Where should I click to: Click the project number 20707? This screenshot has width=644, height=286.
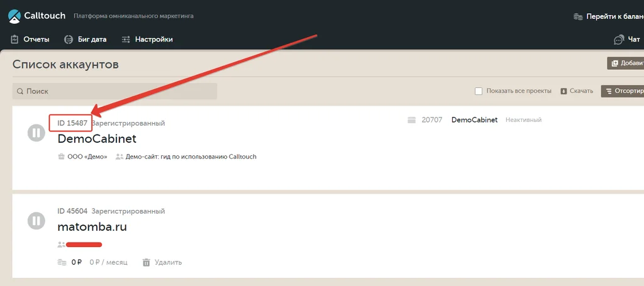pos(432,120)
